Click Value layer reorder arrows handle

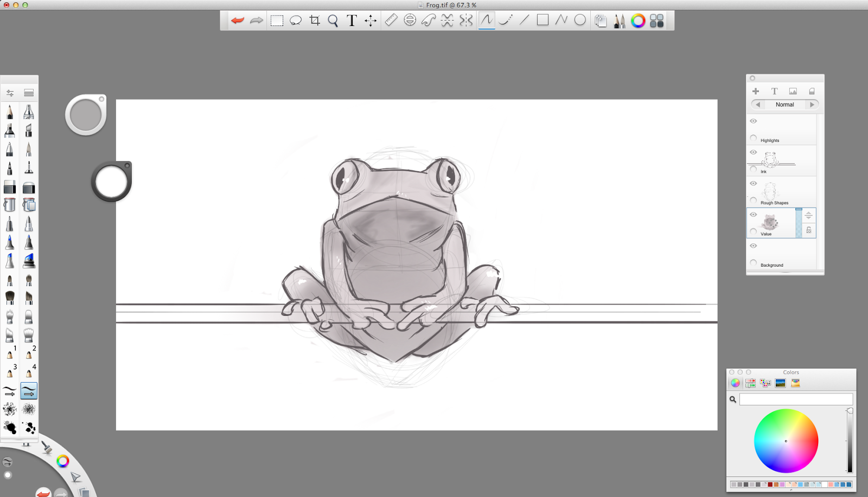[809, 216]
